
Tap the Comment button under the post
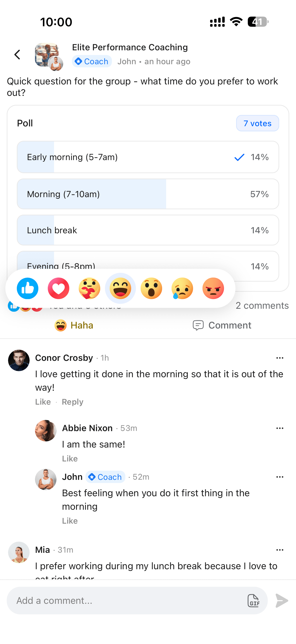pos(222,325)
